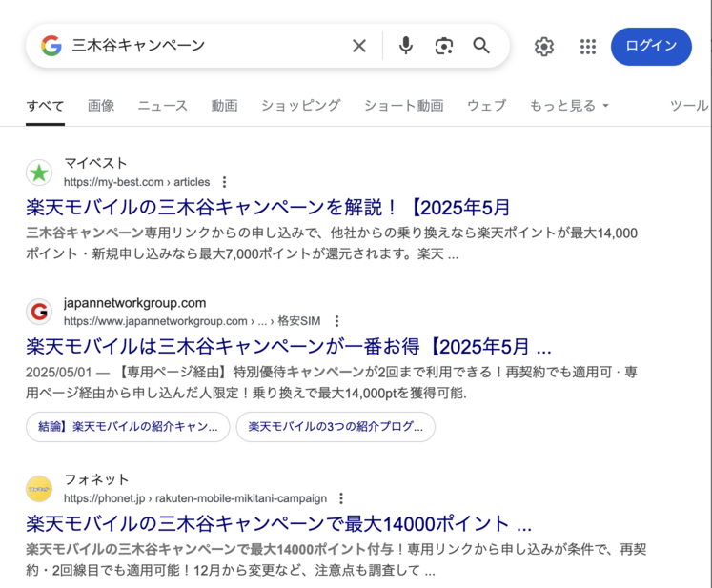The image size is (712, 588).
Task: Switch to the 動画 tab
Action: point(224,106)
